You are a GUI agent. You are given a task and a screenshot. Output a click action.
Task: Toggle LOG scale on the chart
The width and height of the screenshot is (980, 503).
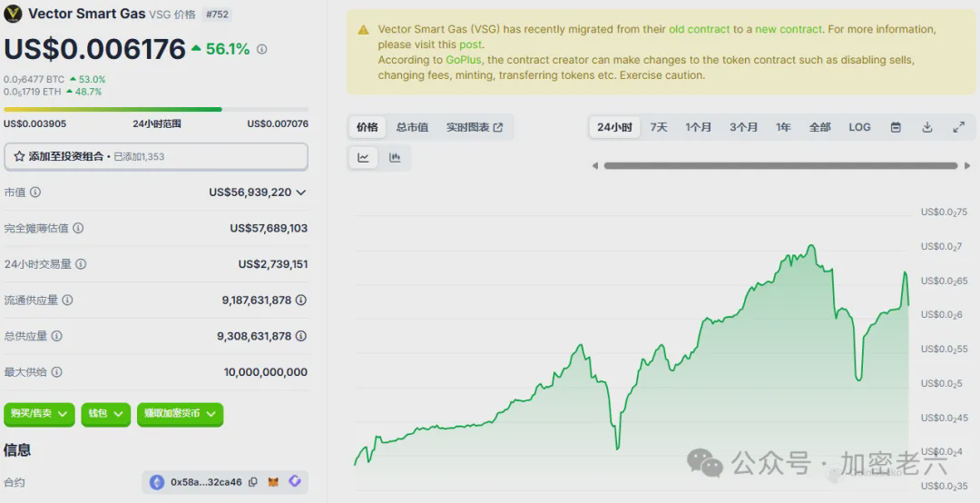point(859,127)
